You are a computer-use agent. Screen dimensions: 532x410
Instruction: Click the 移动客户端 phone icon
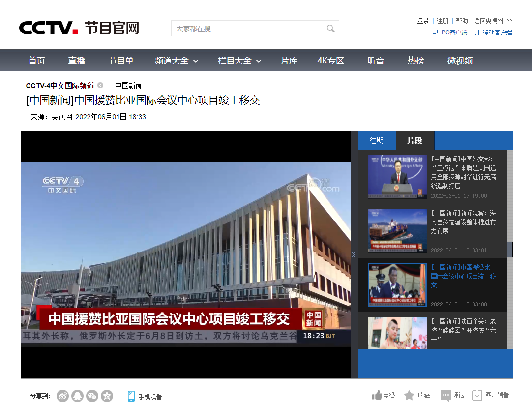tap(477, 32)
